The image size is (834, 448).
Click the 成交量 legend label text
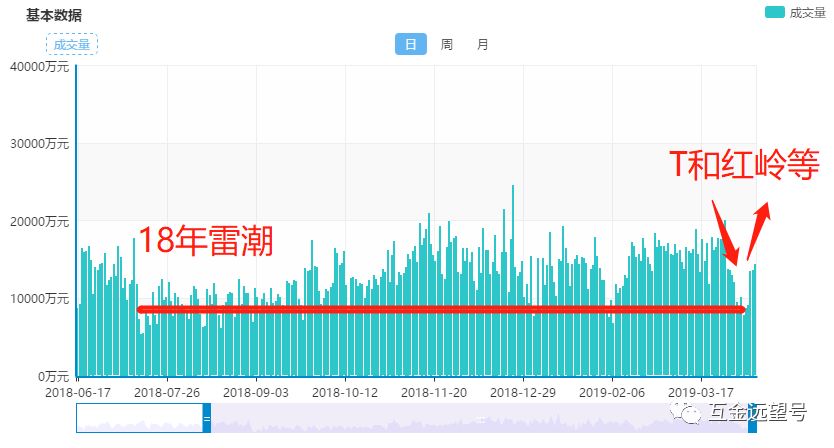[807, 13]
